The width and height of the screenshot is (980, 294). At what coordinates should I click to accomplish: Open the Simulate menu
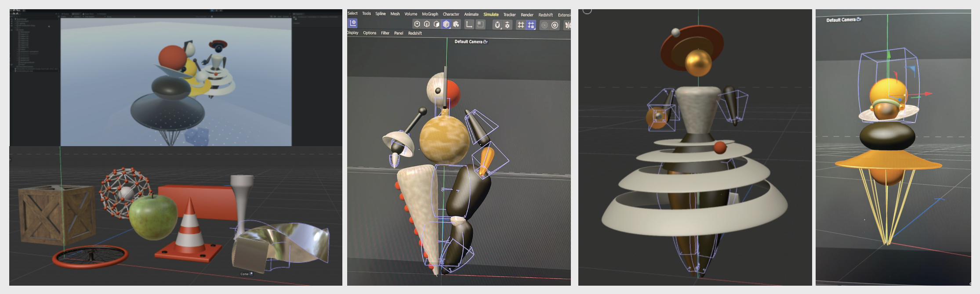tap(491, 14)
